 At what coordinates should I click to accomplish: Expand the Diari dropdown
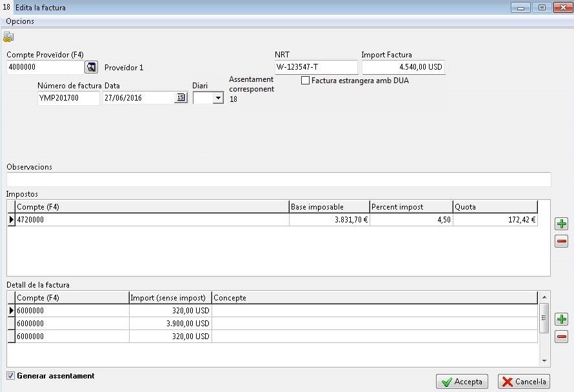218,98
